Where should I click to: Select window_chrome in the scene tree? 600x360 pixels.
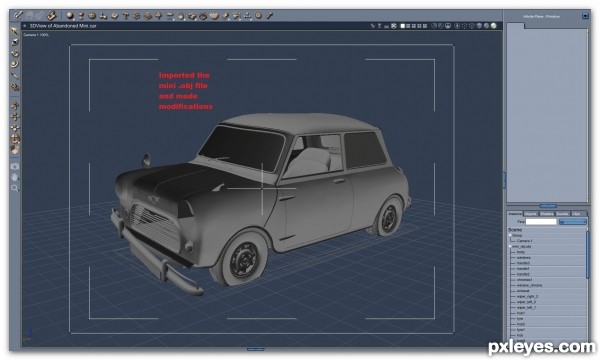pos(530,285)
